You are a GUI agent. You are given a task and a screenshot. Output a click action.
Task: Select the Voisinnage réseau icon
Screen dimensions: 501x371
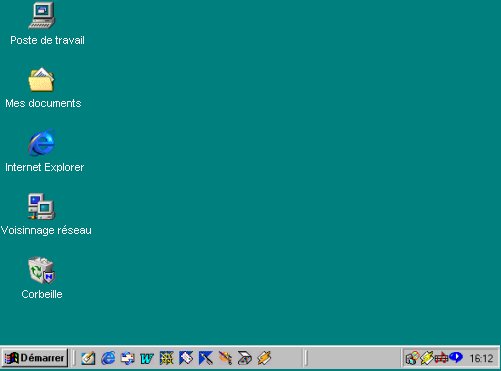click(41, 206)
